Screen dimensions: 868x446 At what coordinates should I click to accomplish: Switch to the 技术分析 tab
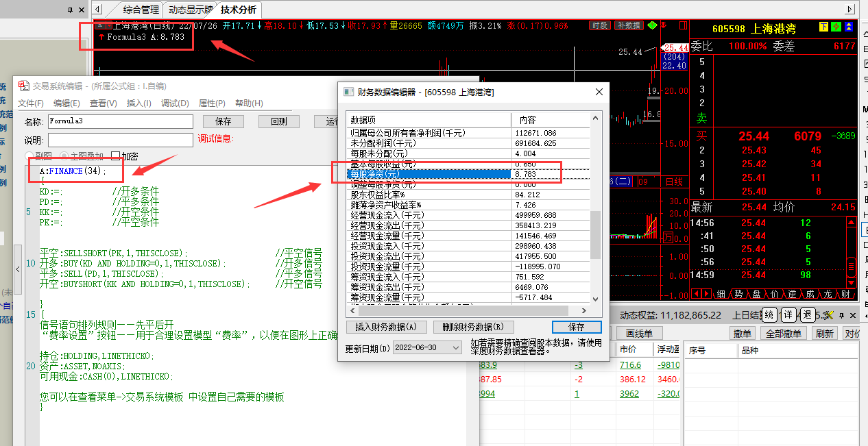[239, 10]
